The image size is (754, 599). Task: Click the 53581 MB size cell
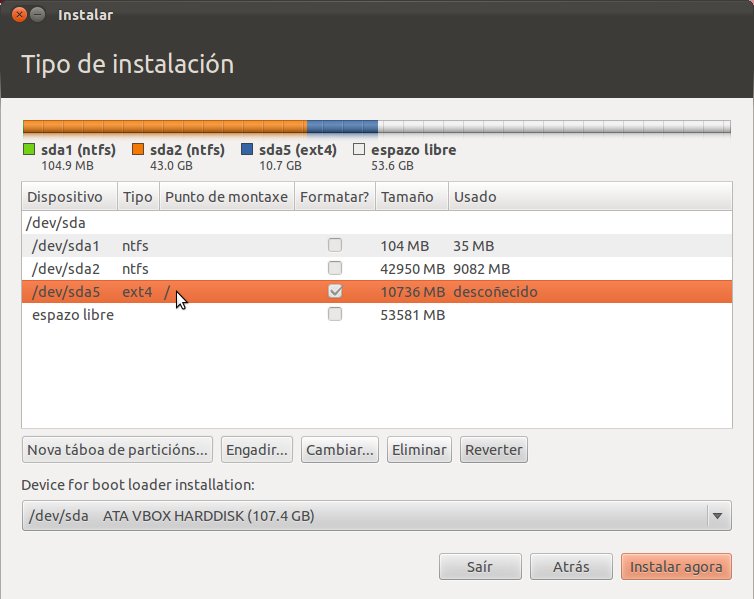click(413, 315)
